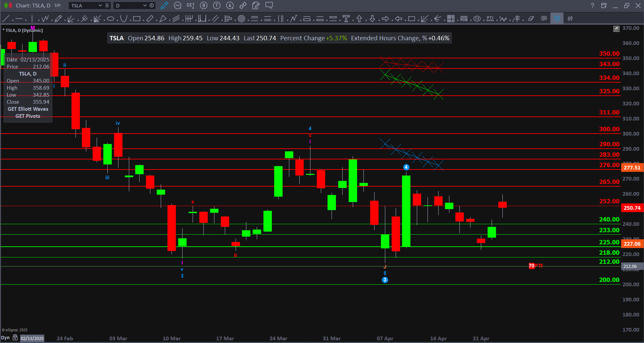Expand the D interval dropdown

(145, 5)
